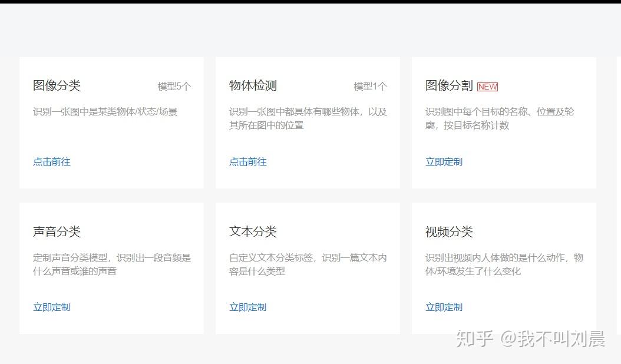Click the 声音分类 description text

(x=112, y=264)
